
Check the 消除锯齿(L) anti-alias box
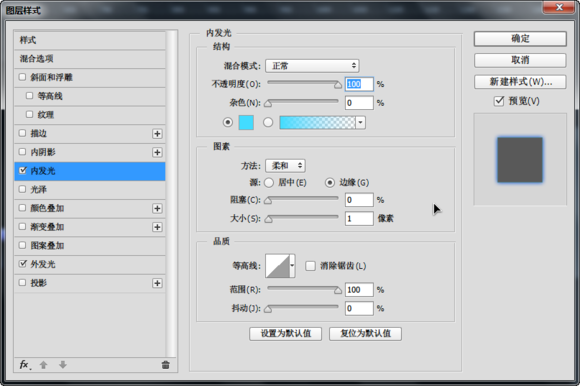click(x=310, y=265)
